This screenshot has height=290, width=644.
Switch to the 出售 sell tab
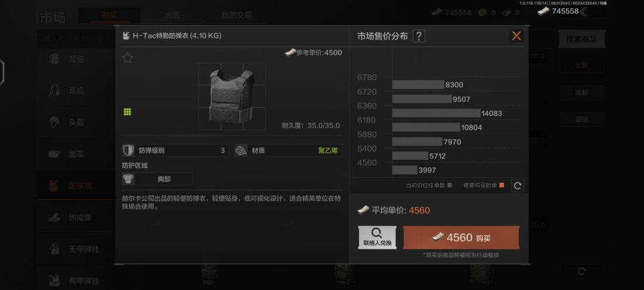pos(172,16)
